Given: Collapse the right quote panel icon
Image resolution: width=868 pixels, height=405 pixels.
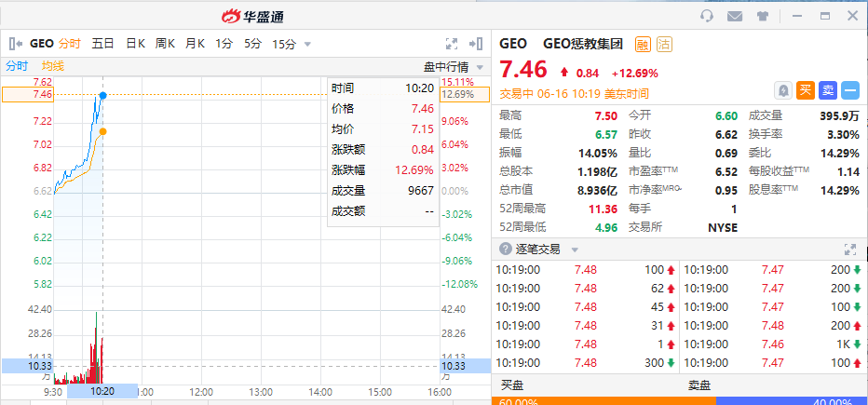Looking at the screenshot, I should coord(476,44).
